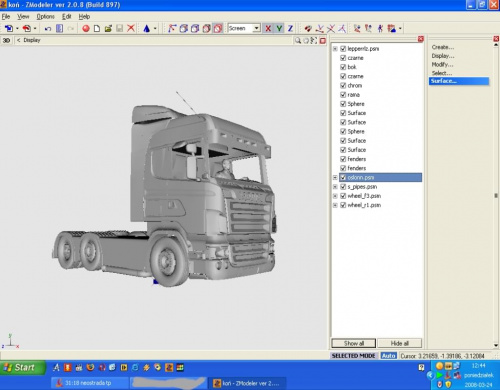
Task: Open the Help menu
Action: [x=84, y=17]
